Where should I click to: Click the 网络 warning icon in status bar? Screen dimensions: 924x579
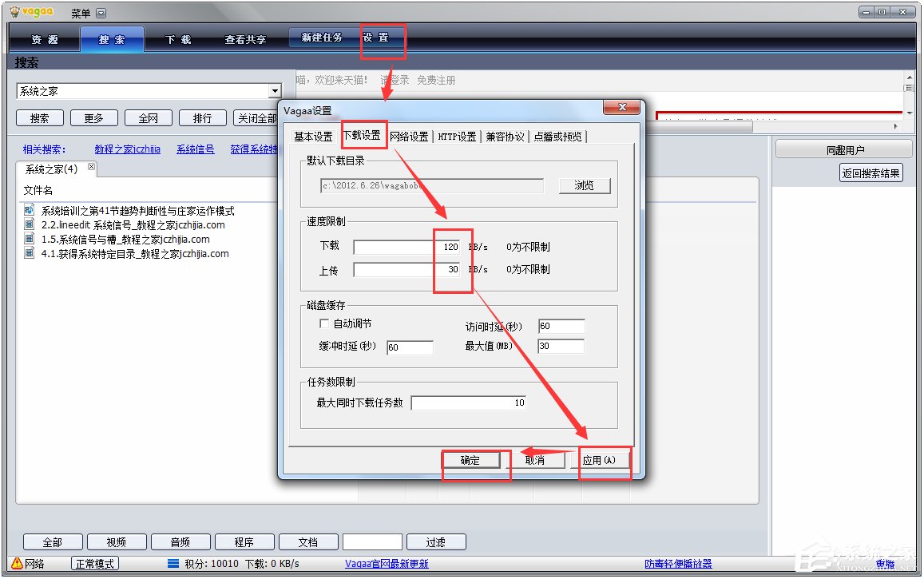[x=17, y=563]
